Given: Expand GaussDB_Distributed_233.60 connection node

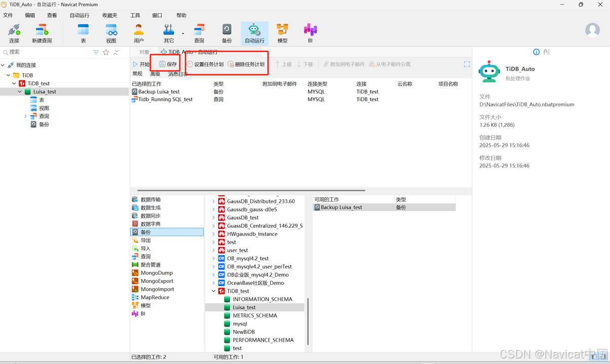Looking at the screenshot, I should coord(214,201).
